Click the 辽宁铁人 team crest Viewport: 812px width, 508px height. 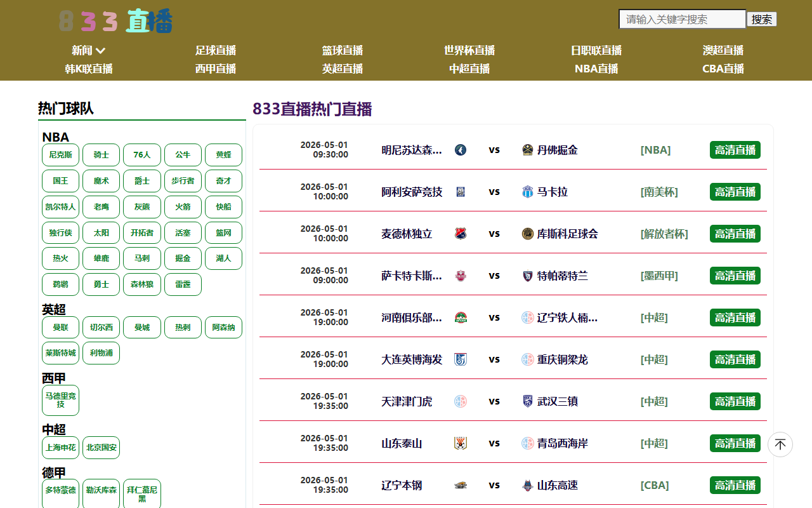pos(528,317)
